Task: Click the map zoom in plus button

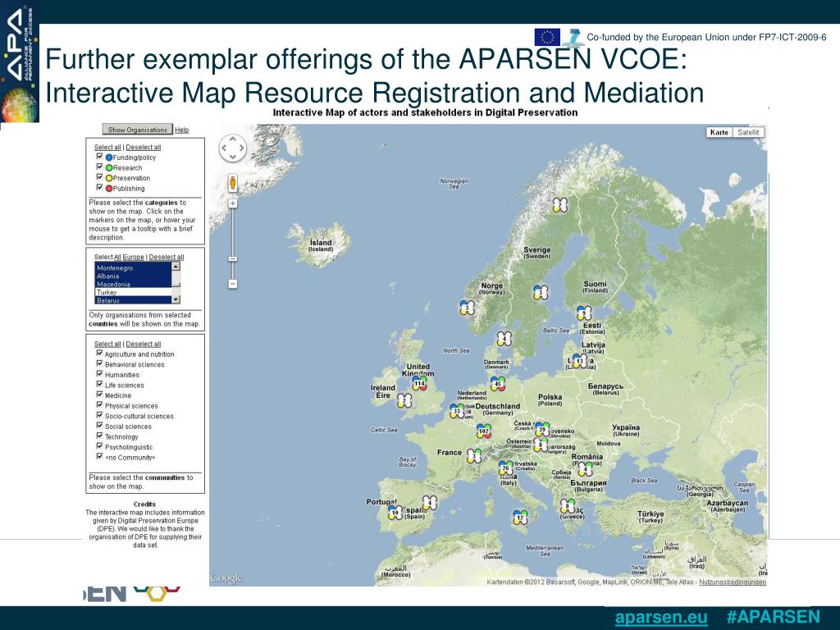Action: (x=232, y=203)
